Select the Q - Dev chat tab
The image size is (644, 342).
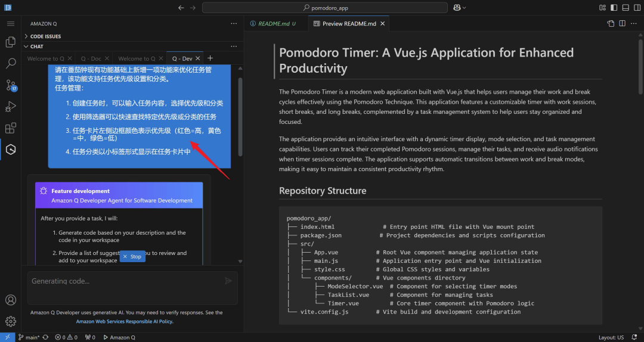tap(182, 58)
